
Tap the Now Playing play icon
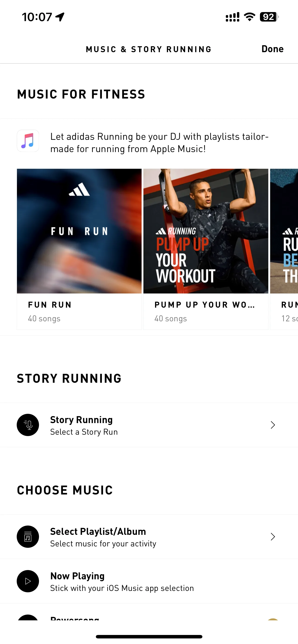28,581
